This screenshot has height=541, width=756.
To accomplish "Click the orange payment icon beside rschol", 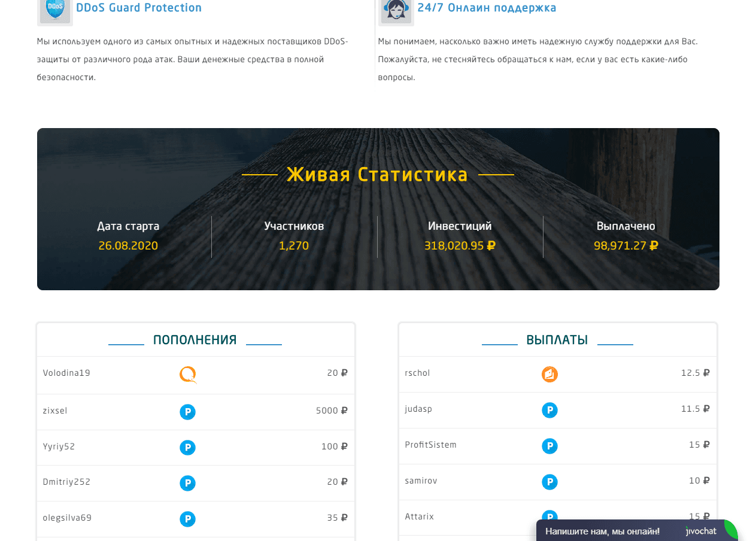I will pyautogui.click(x=549, y=375).
